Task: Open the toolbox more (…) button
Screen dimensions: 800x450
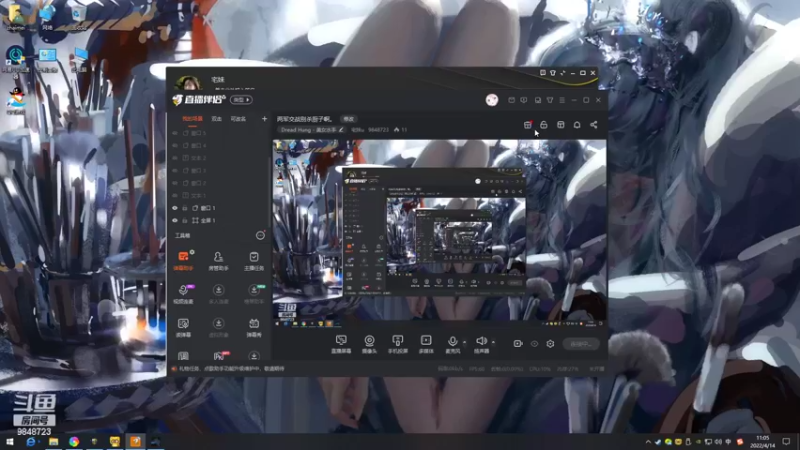Action: [260, 235]
